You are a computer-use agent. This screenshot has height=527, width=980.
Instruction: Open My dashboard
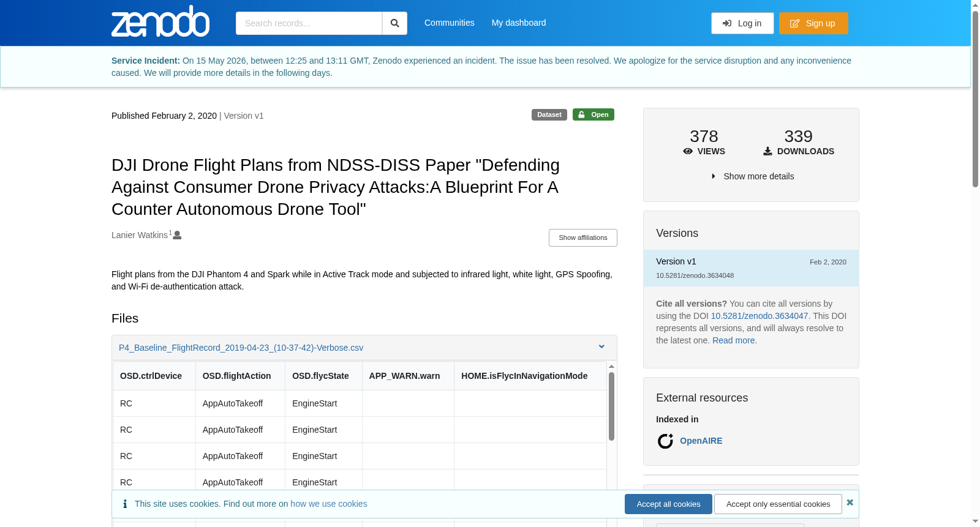tap(519, 23)
